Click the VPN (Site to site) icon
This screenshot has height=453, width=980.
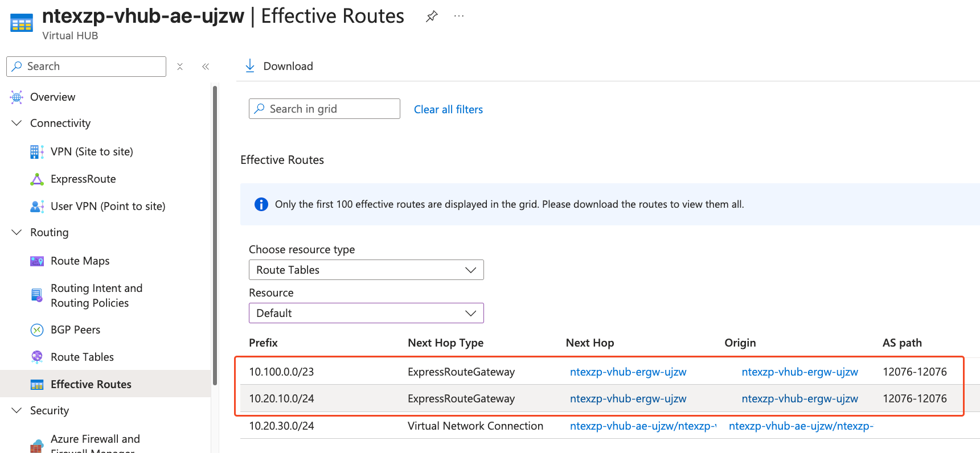tap(37, 152)
